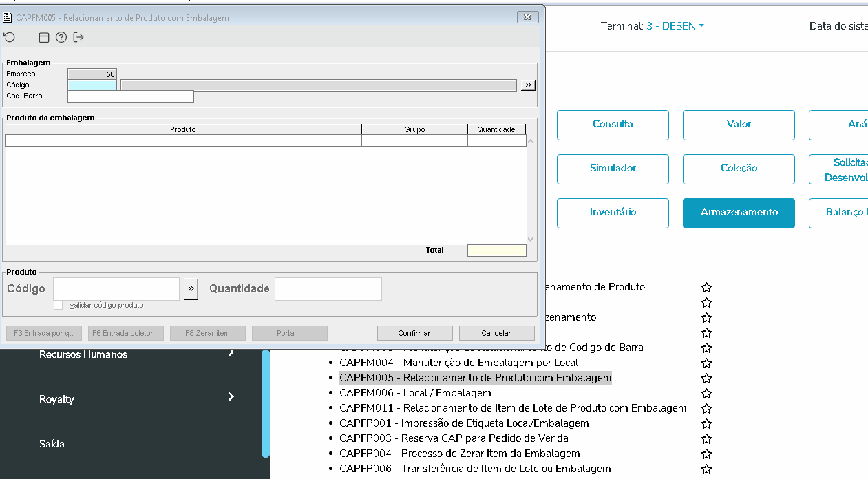The width and height of the screenshot is (868, 479).
Task: Open the help question mark icon
Action: click(x=61, y=37)
